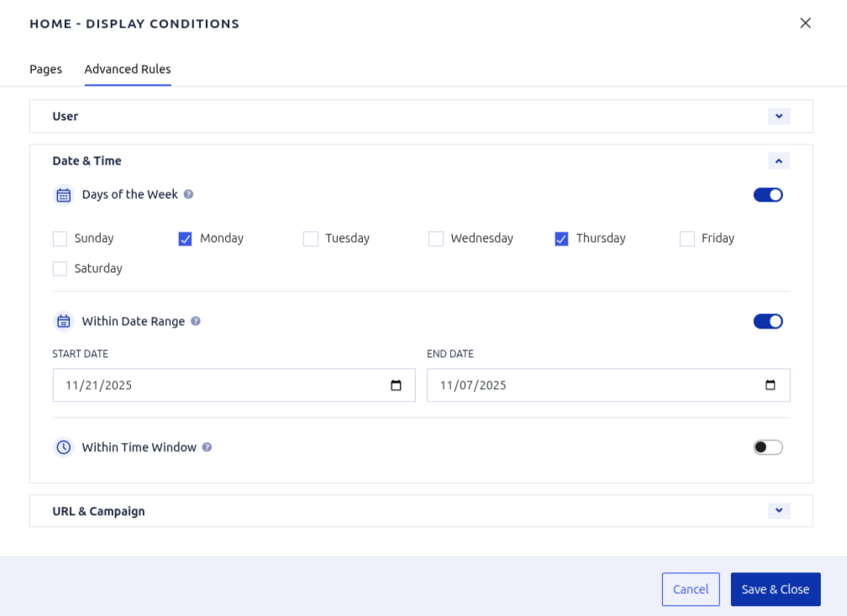The width and height of the screenshot is (847, 616).
Task: Switch to the Pages tab
Action: pos(45,69)
